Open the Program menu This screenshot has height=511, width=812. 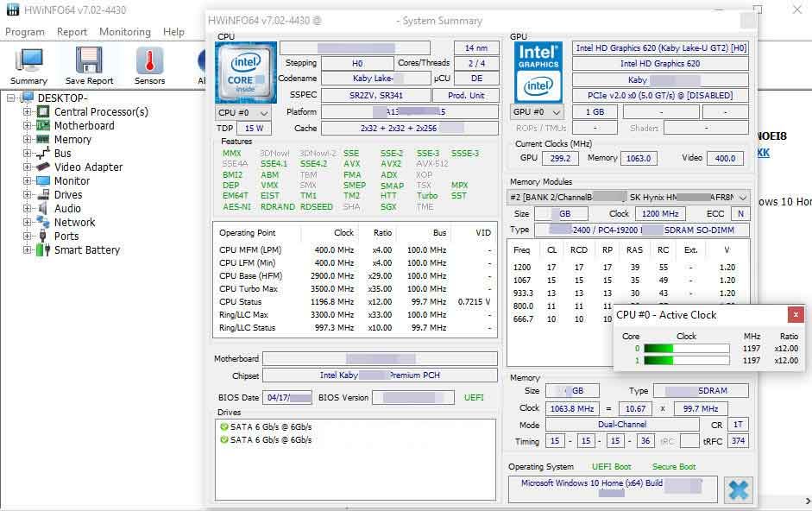pyautogui.click(x=25, y=32)
